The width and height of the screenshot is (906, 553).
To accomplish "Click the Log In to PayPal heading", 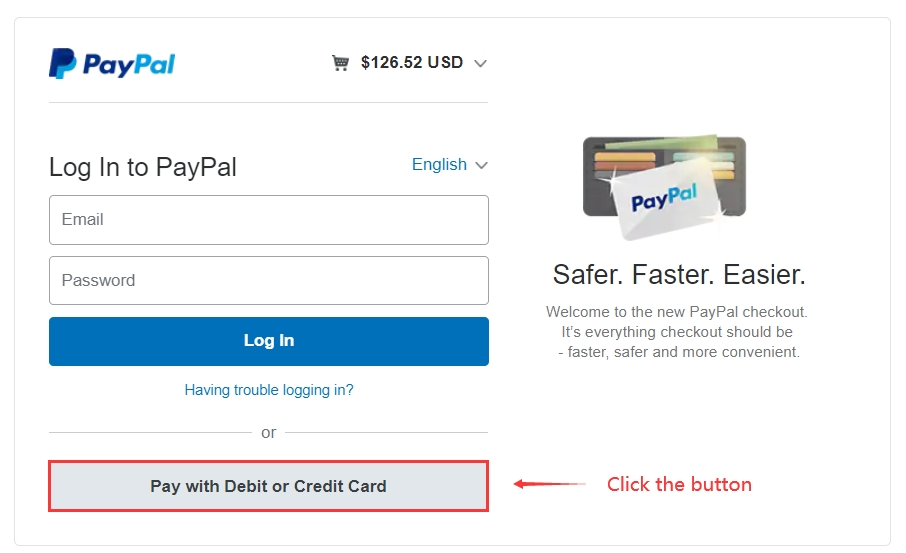I will coord(143,168).
